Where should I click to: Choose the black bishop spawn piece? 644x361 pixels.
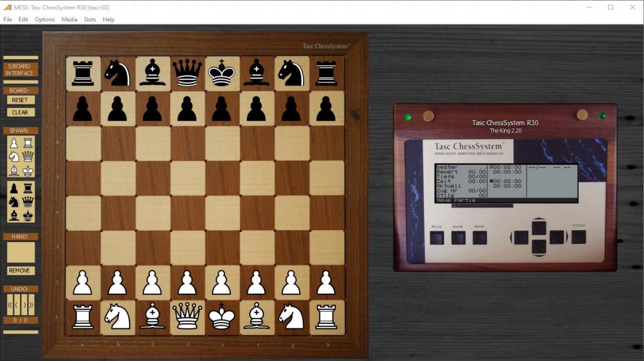pos(14,215)
